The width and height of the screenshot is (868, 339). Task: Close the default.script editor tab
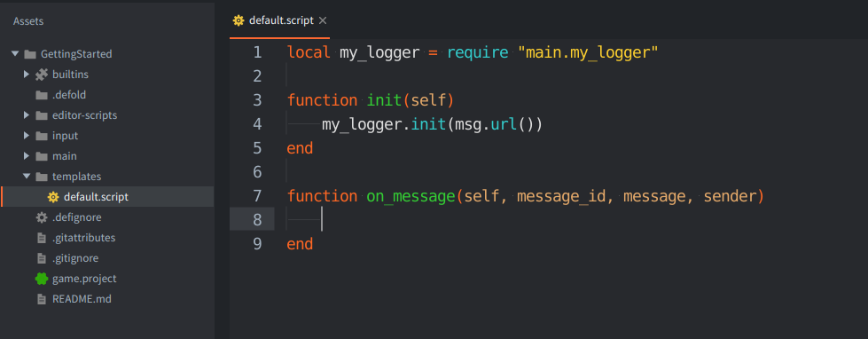click(x=323, y=20)
